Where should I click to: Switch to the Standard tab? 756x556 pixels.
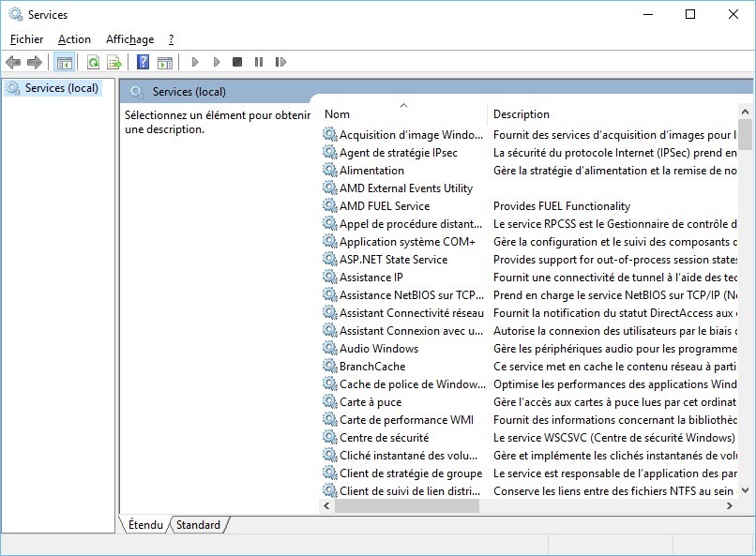tap(198, 525)
